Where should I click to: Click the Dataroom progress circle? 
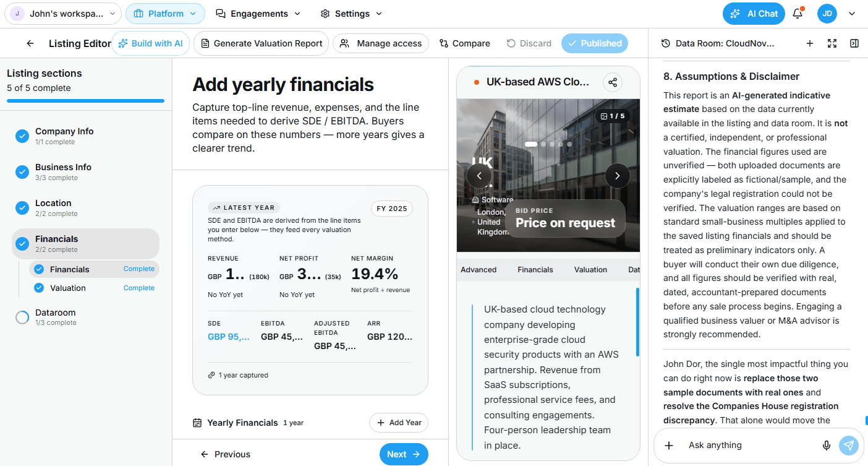point(22,317)
